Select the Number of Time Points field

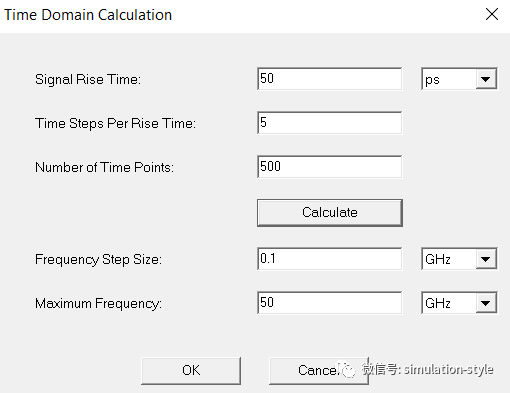pos(330,166)
